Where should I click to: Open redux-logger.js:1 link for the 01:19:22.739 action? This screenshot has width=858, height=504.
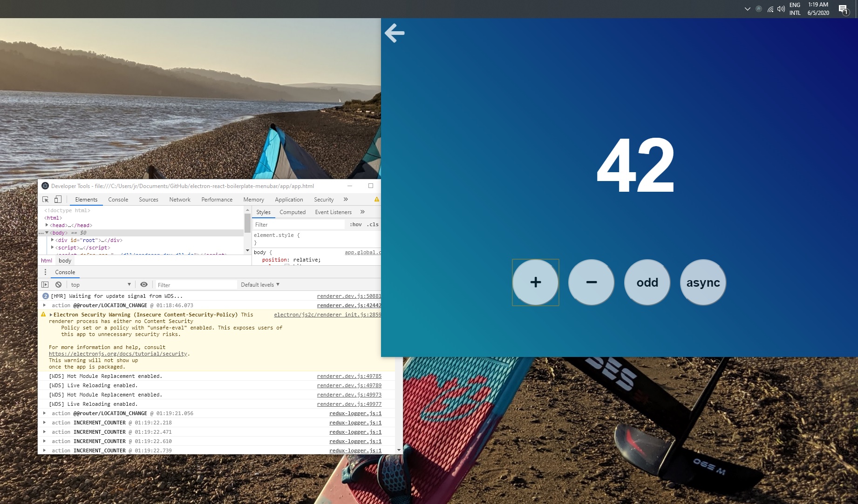tap(355, 450)
